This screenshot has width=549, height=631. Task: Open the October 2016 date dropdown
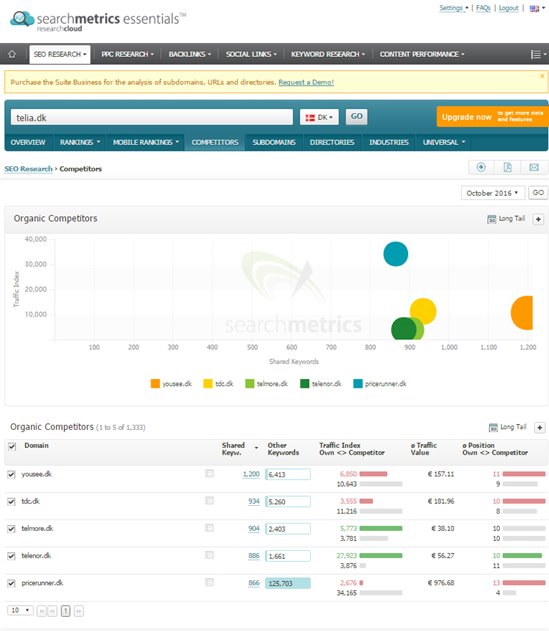(493, 193)
